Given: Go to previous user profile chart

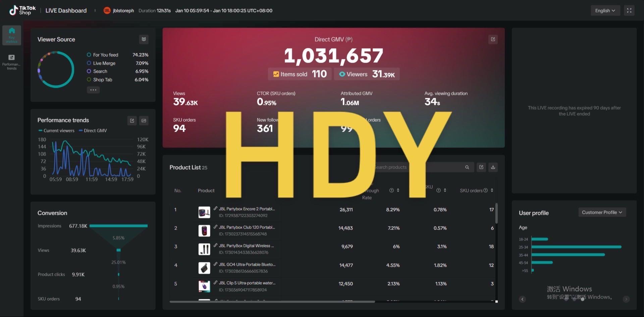Looking at the screenshot, I should point(522,299).
